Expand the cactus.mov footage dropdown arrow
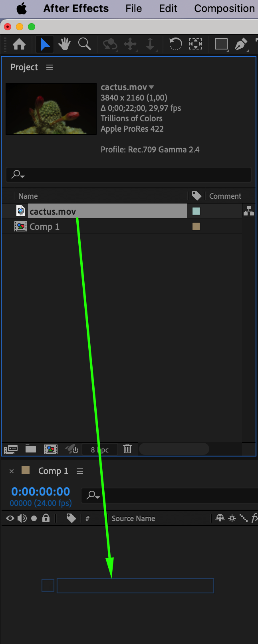 pyautogui.click(x=151, y=87)
